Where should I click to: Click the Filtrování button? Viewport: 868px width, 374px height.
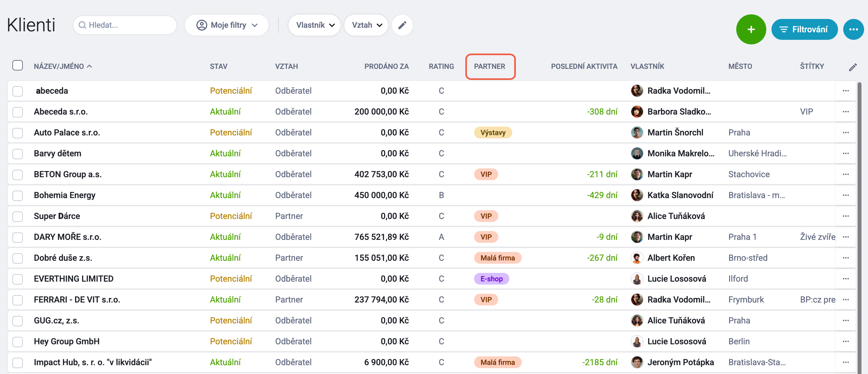(804, 29)
